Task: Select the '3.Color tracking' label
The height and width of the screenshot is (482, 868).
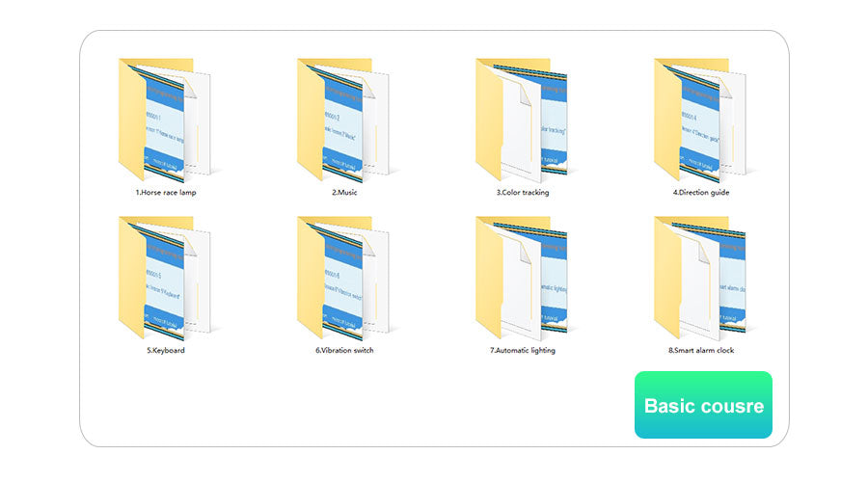Action: click(x=523, y=193)
